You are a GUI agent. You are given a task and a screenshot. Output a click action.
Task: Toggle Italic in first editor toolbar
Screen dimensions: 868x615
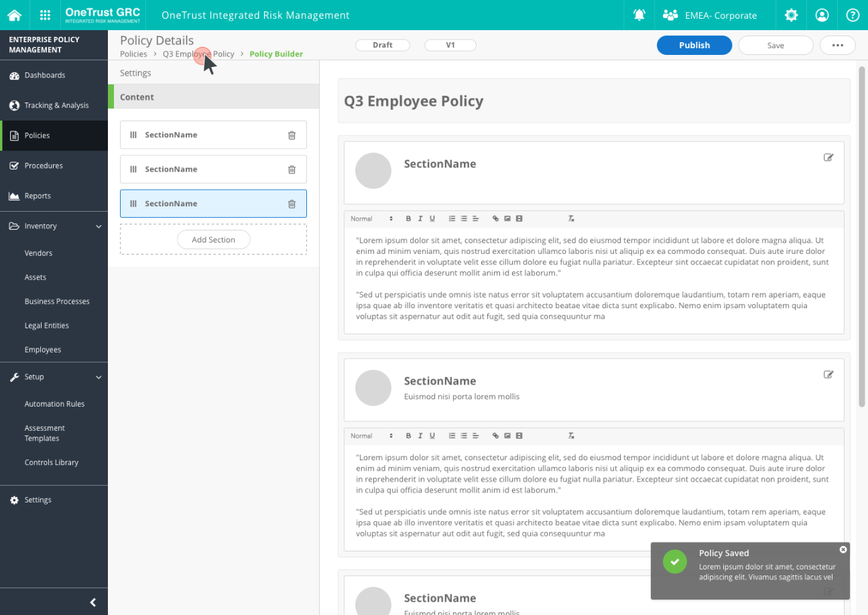(420, 219)
